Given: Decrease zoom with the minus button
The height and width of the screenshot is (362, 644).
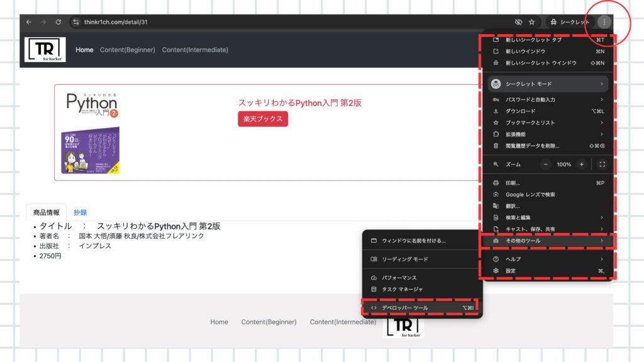Looking at the screenshot, I should coord(545,164).
